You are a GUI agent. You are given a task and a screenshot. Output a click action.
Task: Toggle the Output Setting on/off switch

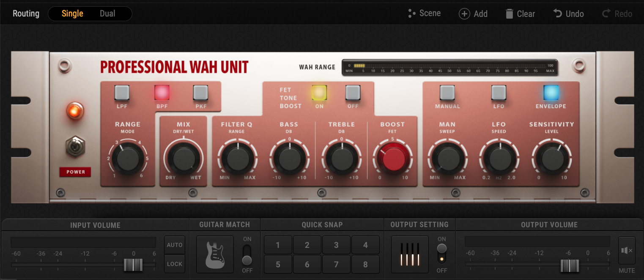442,253
